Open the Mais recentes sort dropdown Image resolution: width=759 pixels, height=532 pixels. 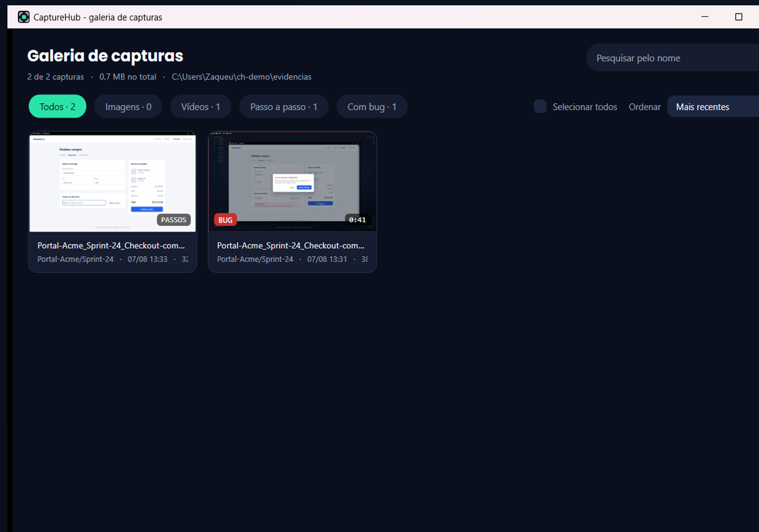(x=713, y=107)
